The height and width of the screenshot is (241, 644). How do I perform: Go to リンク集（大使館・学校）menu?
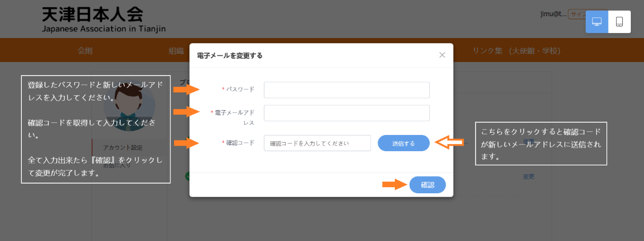tap(516, 51)
